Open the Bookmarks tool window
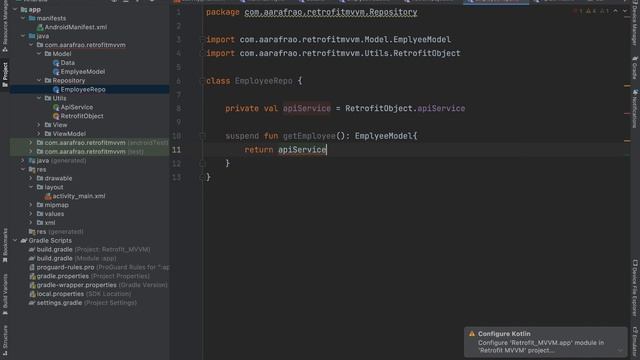Viewport: 640px width, 360px height. [5, 245]
